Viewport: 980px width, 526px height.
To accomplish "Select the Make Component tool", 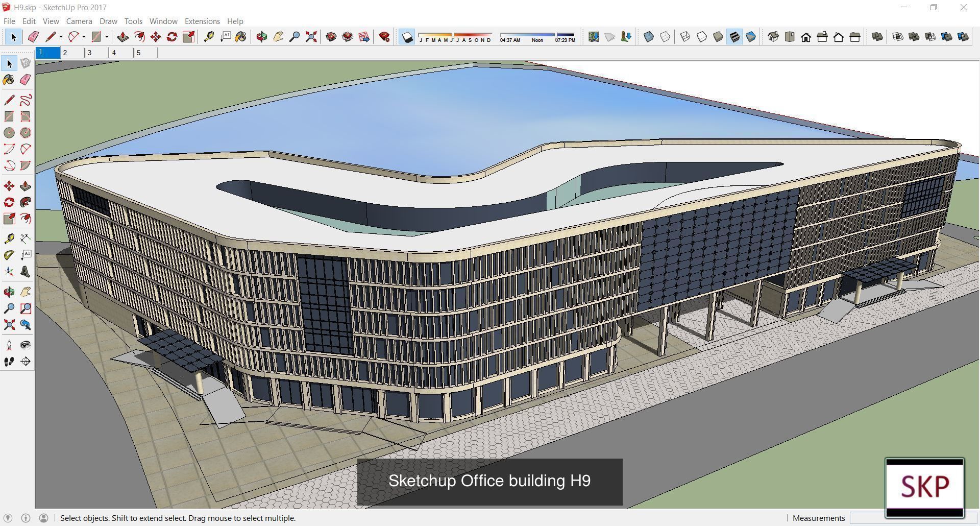I will (x=26, y=63).
